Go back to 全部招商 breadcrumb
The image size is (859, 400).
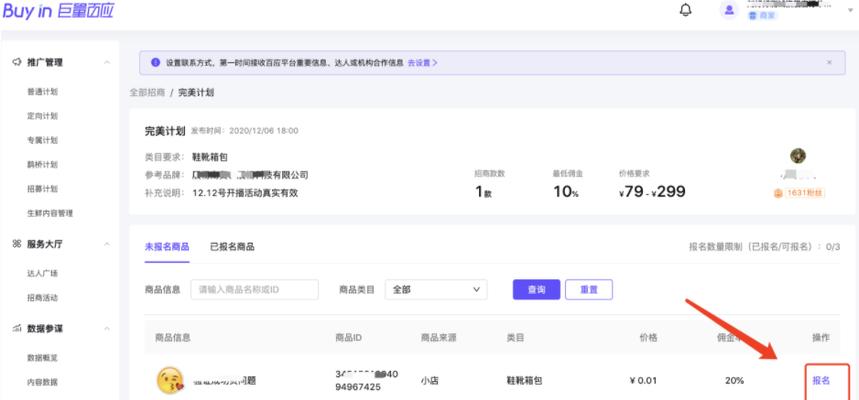147,92
